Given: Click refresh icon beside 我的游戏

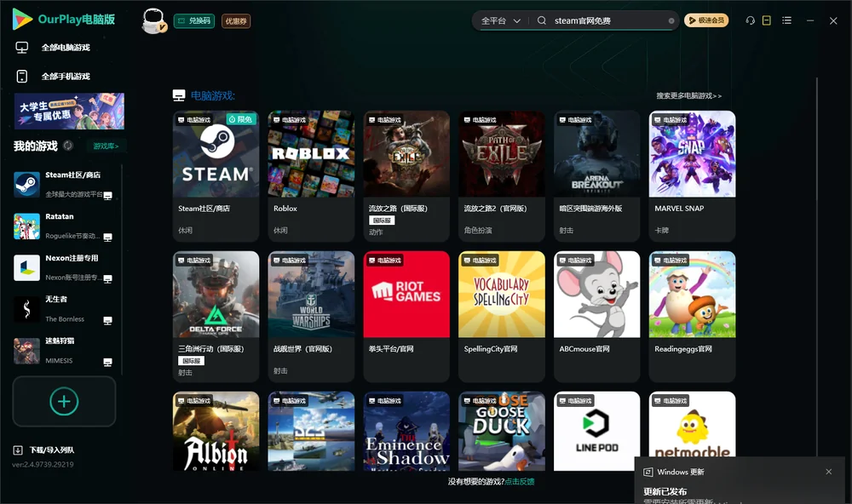Looking at the screenshot, I should tap(68, 146).
